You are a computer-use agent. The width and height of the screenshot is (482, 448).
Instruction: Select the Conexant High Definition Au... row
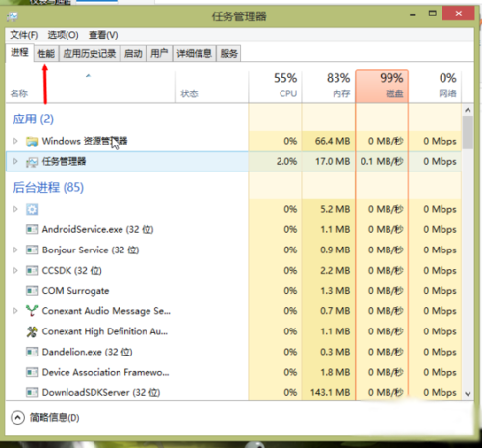tap(233, 331)
